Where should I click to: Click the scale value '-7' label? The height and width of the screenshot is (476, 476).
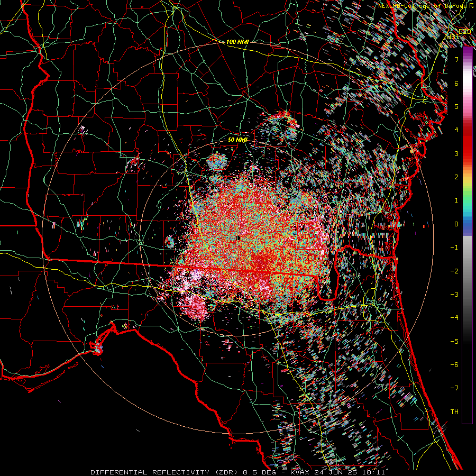(x=454, y=388)
